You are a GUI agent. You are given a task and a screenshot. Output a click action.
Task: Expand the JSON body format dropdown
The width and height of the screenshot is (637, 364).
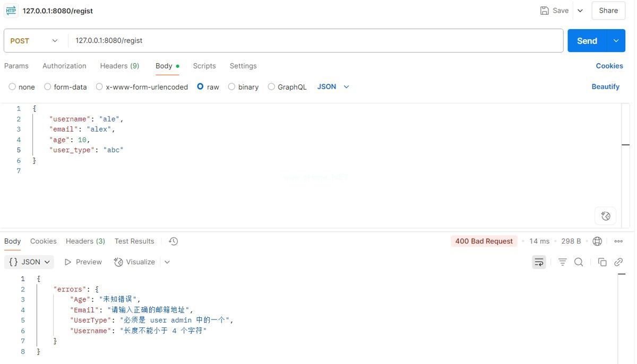[333, 87]
